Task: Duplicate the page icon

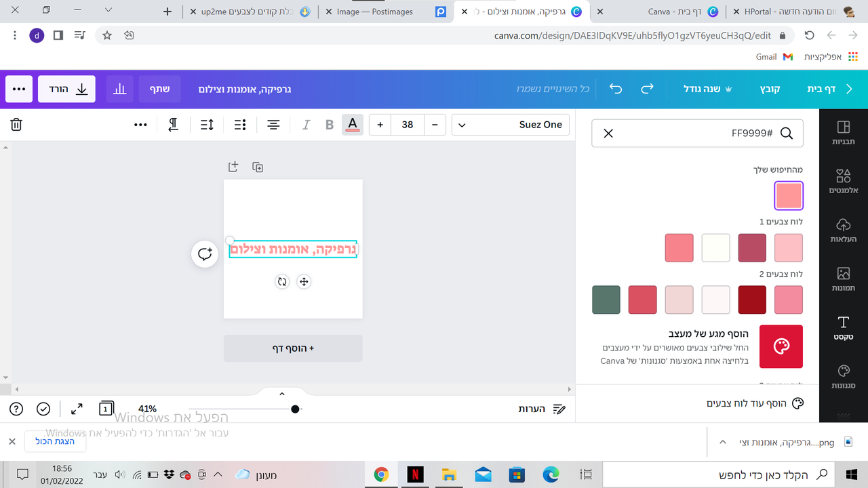Action: [x=258, y=167]
